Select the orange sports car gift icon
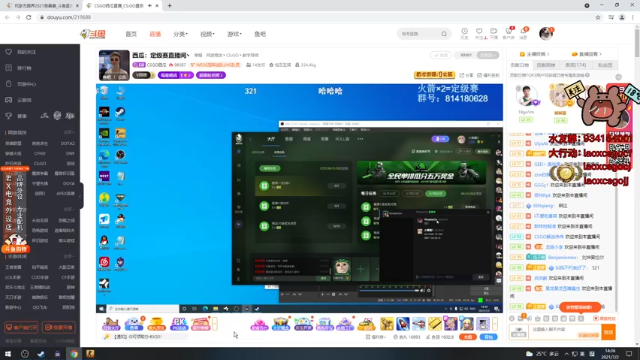 tap(366, 324)
